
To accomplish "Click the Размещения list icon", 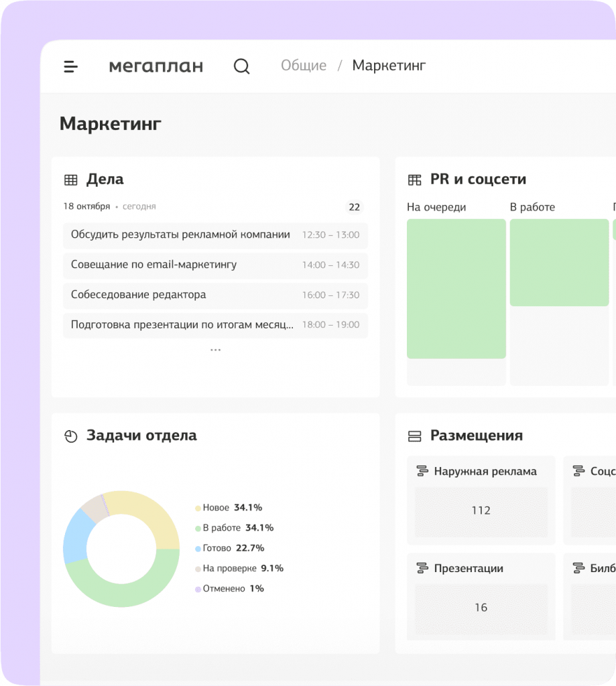I will 414,436.
